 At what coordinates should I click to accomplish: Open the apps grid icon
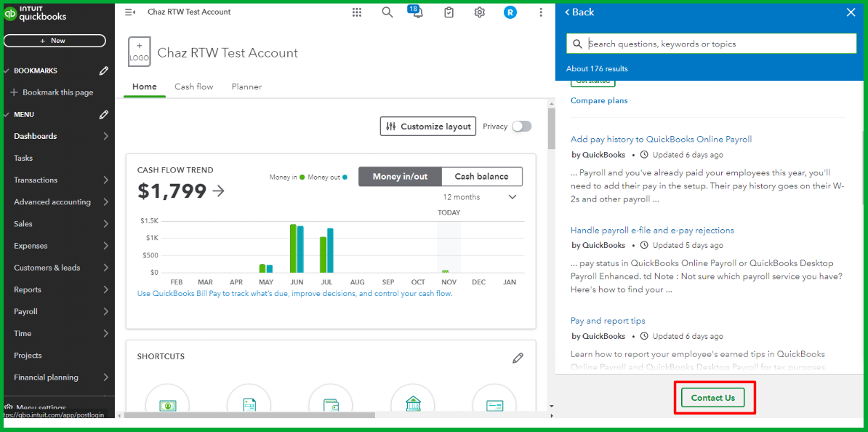tap(357, 12)
